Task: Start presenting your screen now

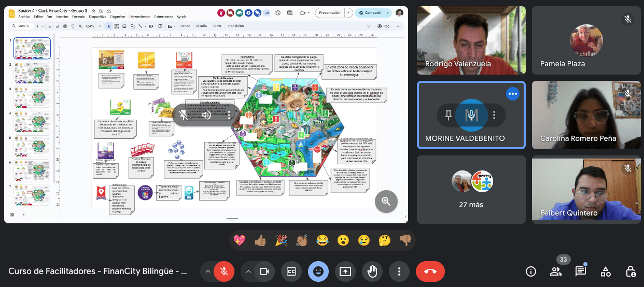Action: coord(345,271)
